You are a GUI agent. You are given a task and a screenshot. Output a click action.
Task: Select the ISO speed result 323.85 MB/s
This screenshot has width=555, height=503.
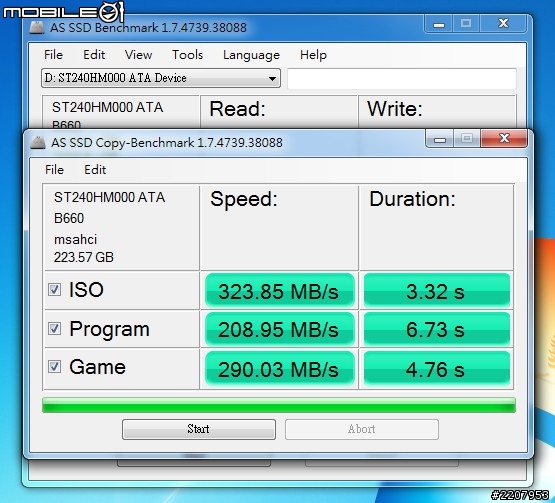(280, 290)
